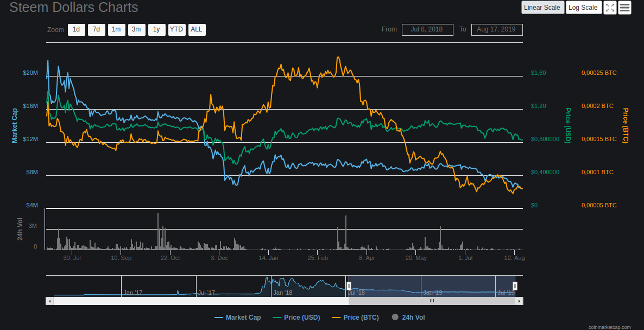Image resolution: width=644 pixels, height=330 pixels.
Task: Set zoom range to 1d
Action: (x=77, y=29)
